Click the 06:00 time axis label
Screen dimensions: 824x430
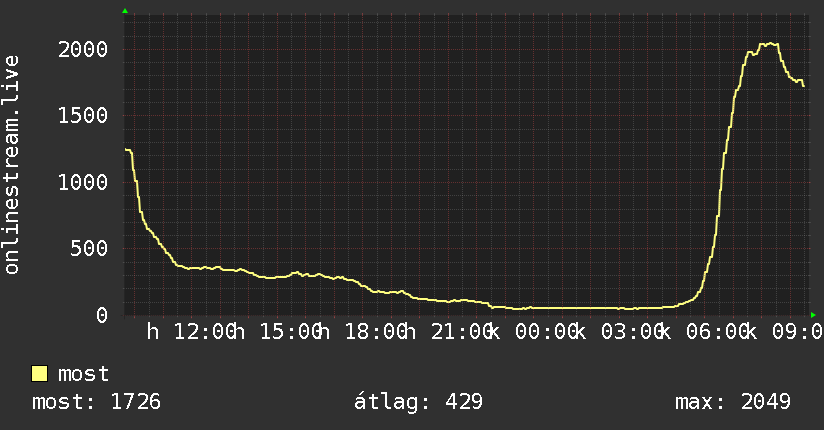(717, 332)
